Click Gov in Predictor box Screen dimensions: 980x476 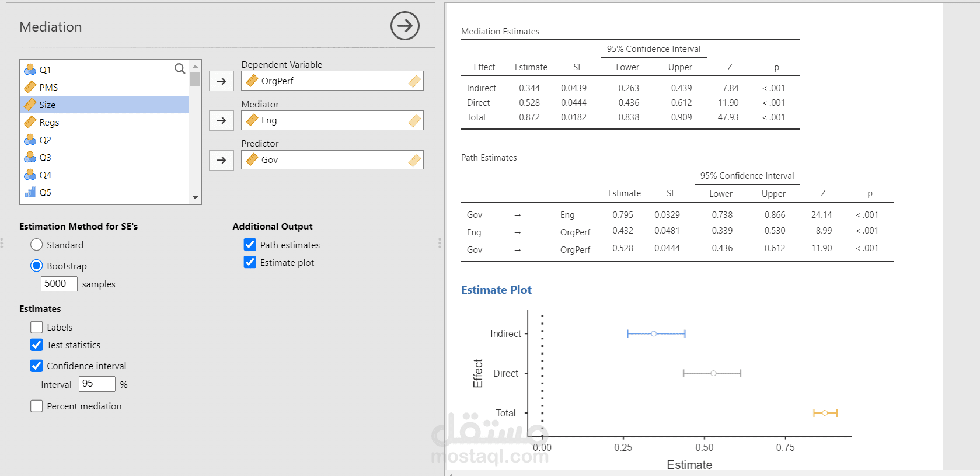pyautogui.click(x=270, y=159)
